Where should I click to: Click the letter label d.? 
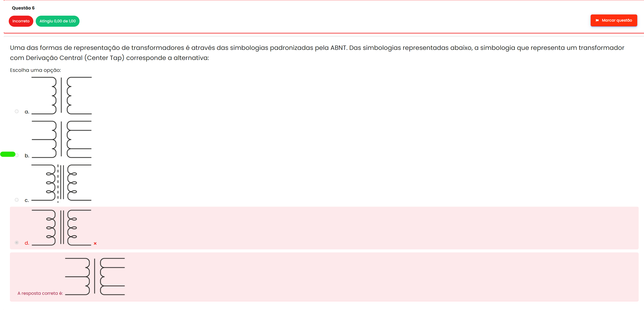click(27, 243)
